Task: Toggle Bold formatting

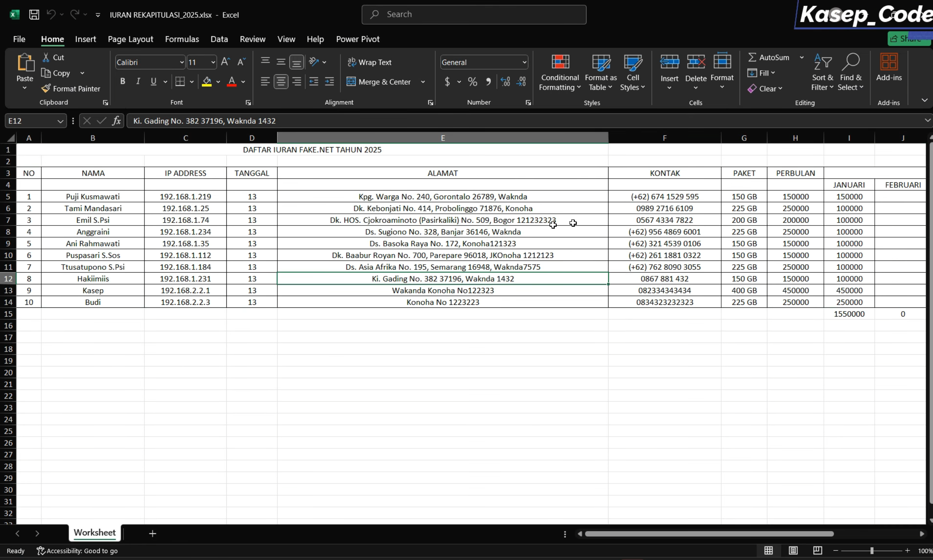Action: pos(122,81)
